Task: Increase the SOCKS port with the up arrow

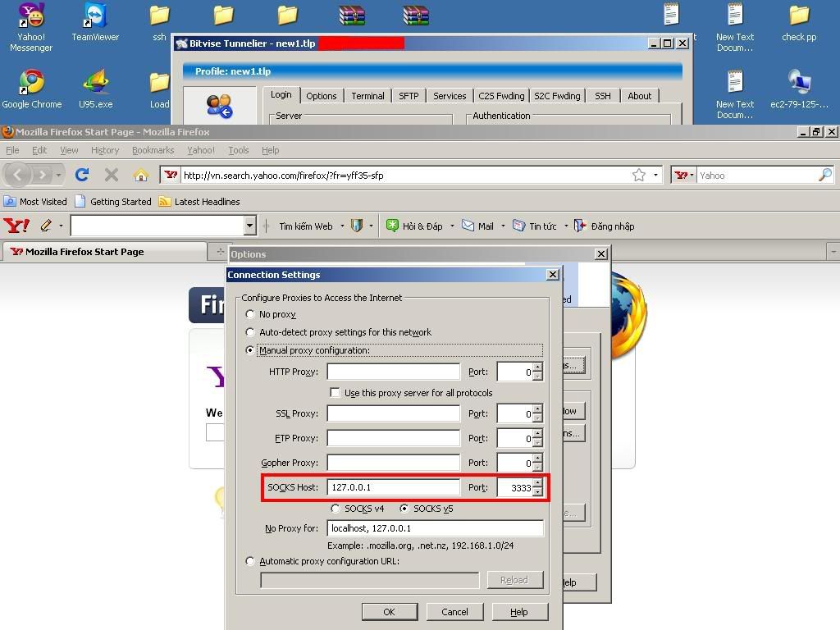Action: (x=538, y=482)
